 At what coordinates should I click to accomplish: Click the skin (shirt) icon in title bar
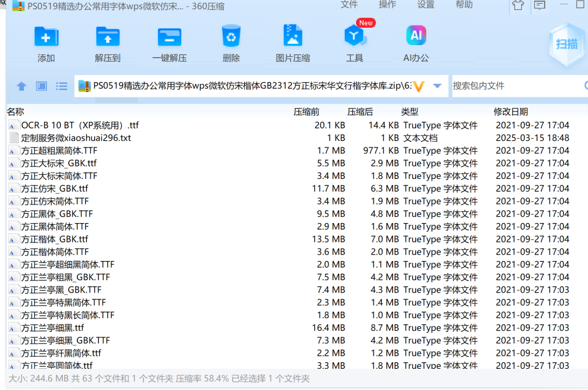pos(518,5)
